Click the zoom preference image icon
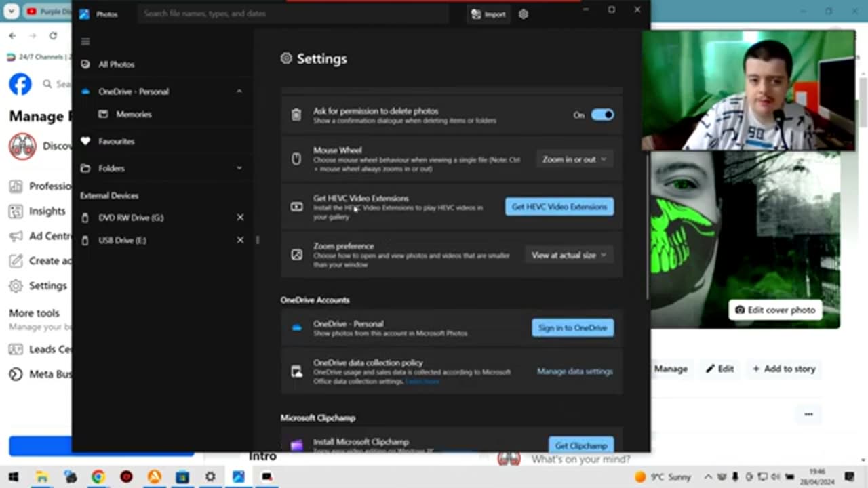 click(x=296, y=255)
